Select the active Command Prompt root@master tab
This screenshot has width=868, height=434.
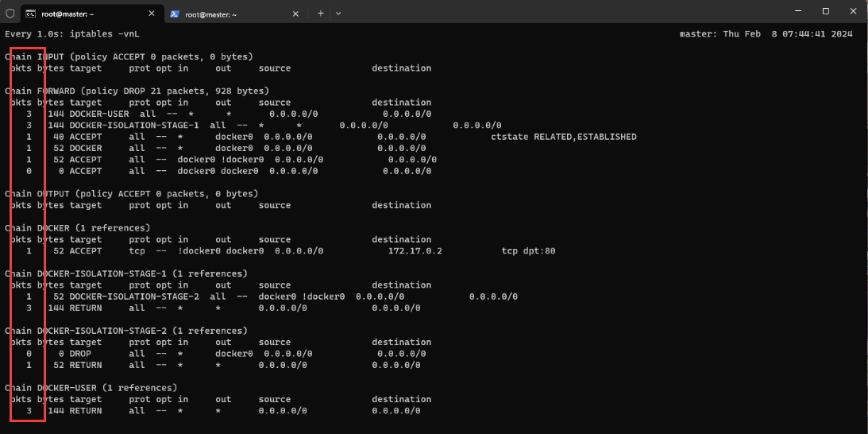pyautogui.click(x=92, y=14)
